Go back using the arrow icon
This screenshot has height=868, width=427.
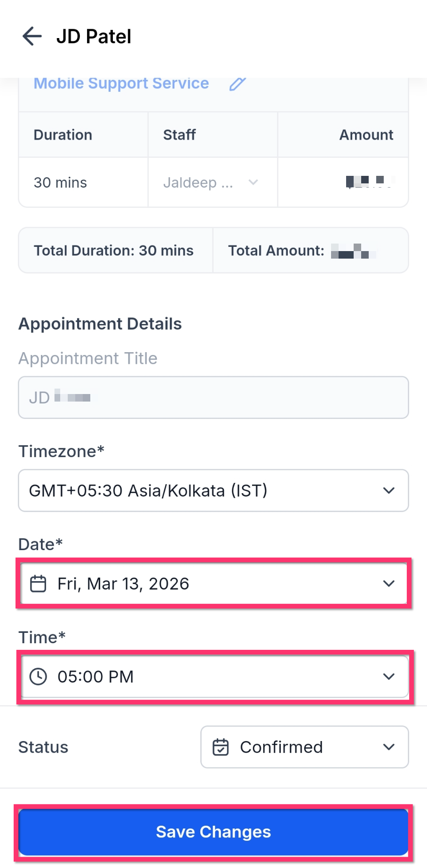click(32, 36)
